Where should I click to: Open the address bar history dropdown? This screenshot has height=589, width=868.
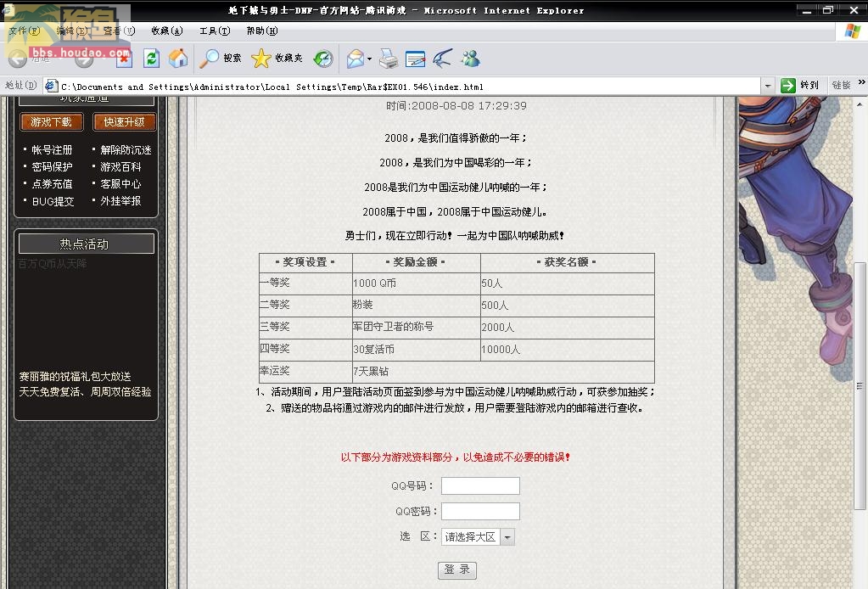(x=767, y=86)
